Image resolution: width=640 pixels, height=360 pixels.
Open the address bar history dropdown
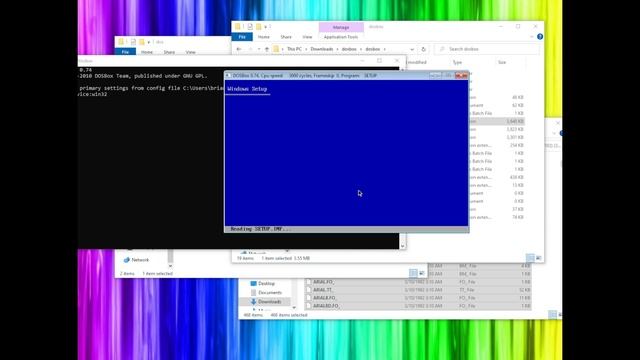click(x=412, y=49)
